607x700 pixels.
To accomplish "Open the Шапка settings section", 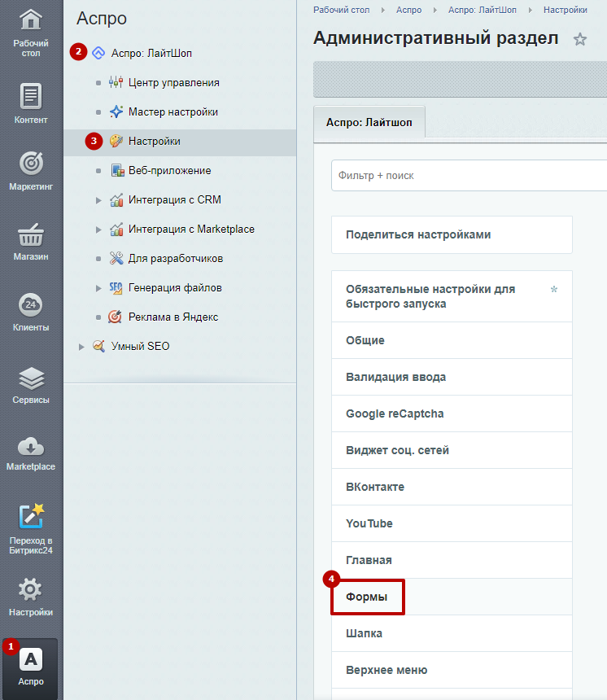I will tap(452, 633).
